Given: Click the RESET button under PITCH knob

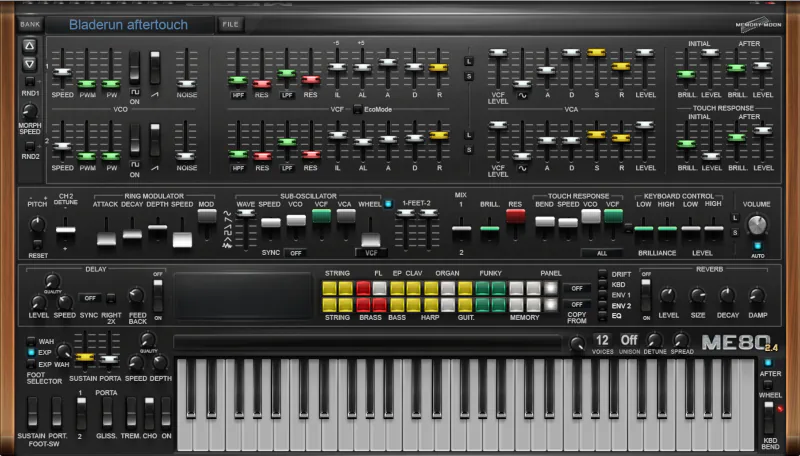Looking at the screenshot, I should click(x=37, y=244).
